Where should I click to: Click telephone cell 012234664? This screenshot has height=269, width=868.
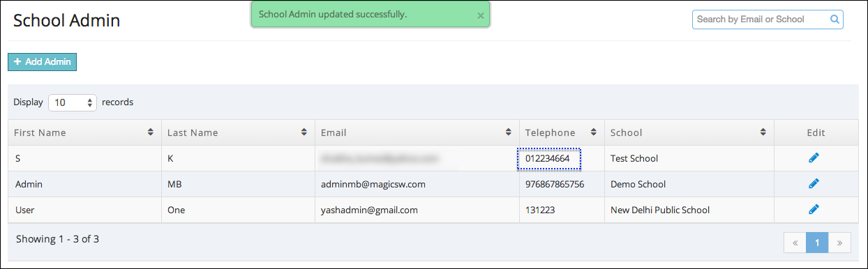tap(549, 158)
